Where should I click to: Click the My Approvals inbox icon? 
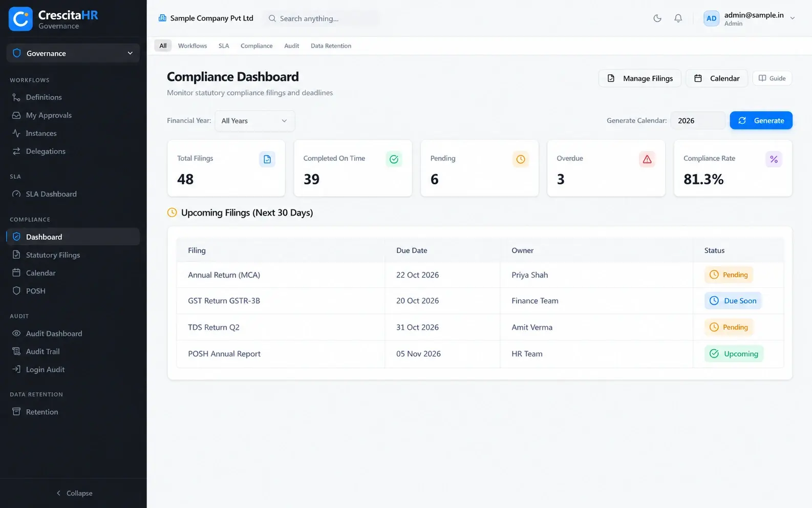click(x=16, y=115)
